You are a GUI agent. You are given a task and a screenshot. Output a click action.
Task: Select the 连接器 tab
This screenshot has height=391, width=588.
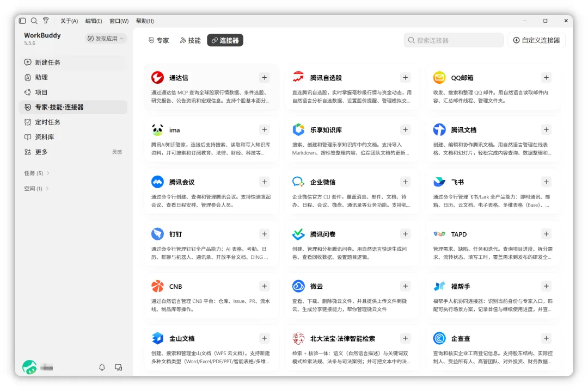point(225,40)
